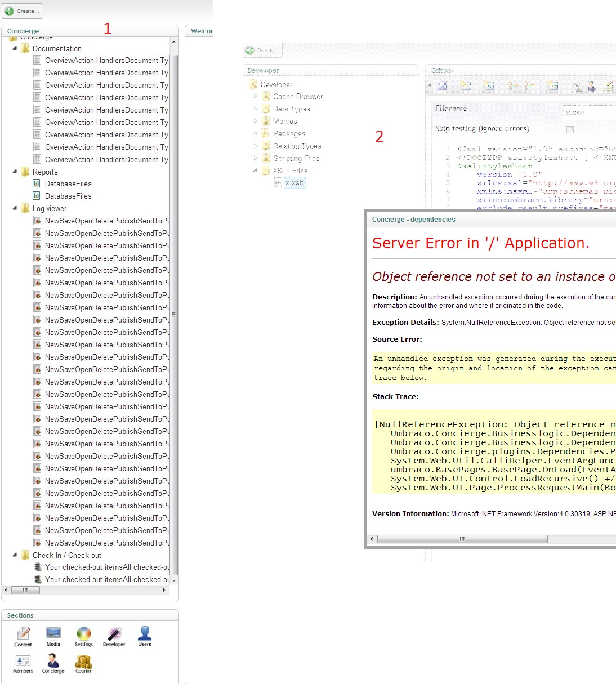
Task: Select the Data Types tree item
Action: [x=292, y=109]
